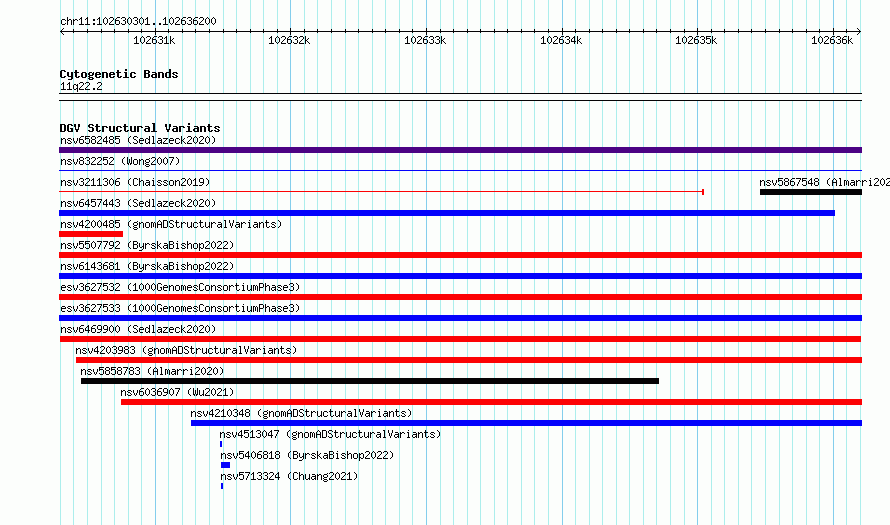
Task: Click the black nsv5858783 variant bar
Action: 370,381
